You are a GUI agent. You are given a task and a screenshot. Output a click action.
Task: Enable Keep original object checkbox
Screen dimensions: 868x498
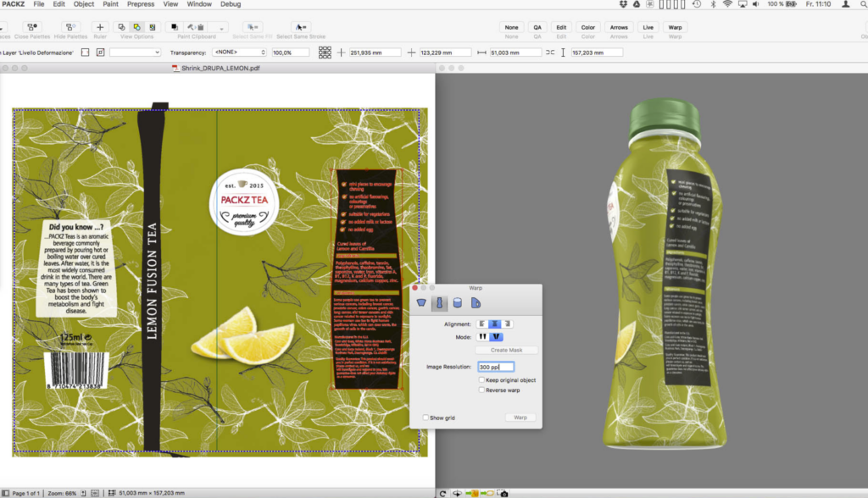pos(481,380)
